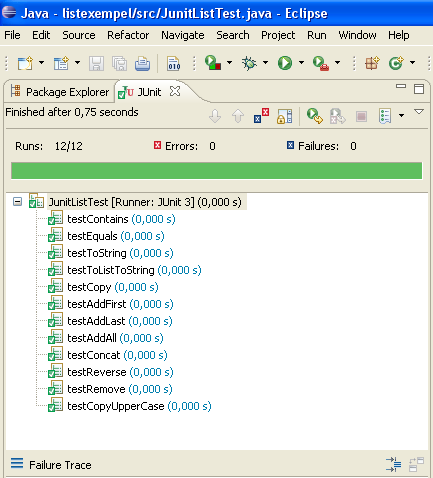This screenshot has width=433, height=478.
Task: Click the New Java Class icon
Action: click(396, 63)
